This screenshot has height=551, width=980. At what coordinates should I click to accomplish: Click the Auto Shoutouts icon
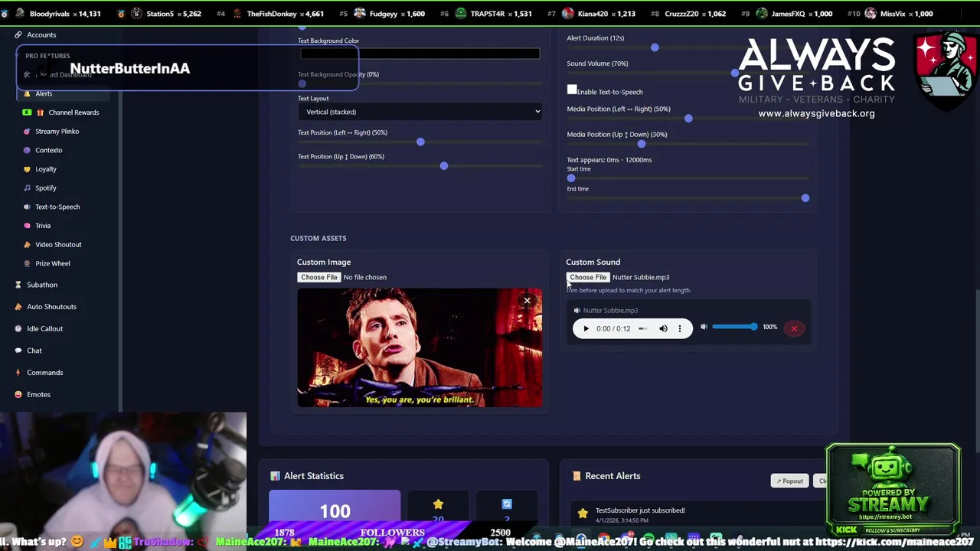pos(18,307)
